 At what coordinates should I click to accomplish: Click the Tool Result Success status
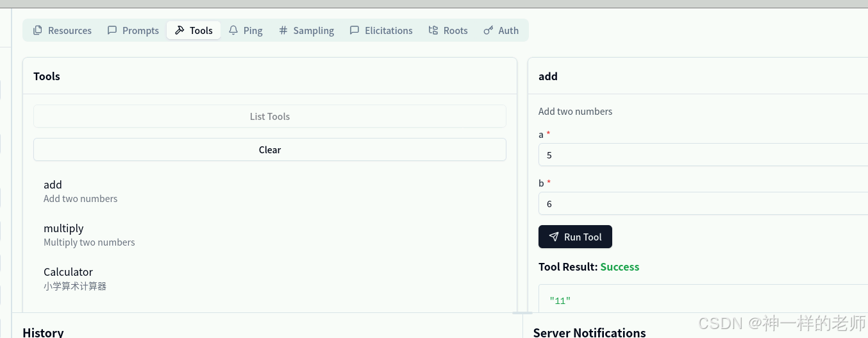[619, 267]
